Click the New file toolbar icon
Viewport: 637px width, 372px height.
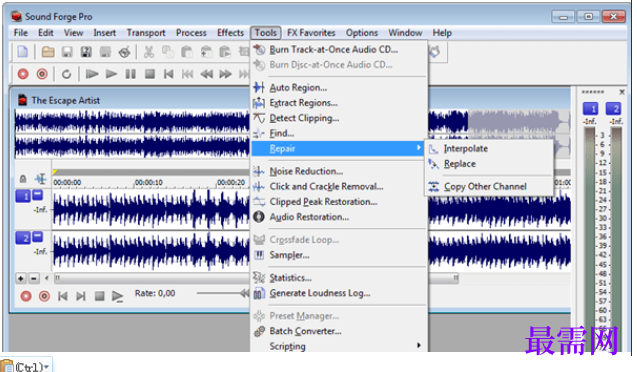pos(23,52)
